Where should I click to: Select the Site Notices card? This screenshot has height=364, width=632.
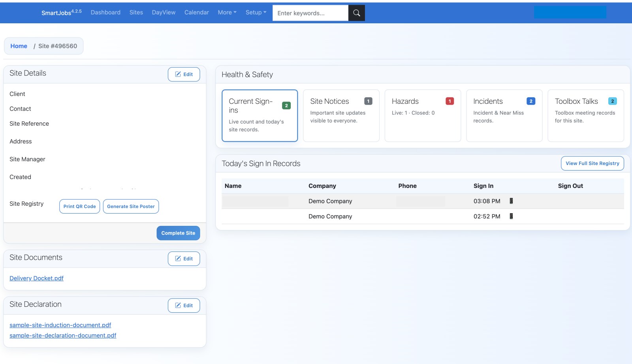point(341,116)
